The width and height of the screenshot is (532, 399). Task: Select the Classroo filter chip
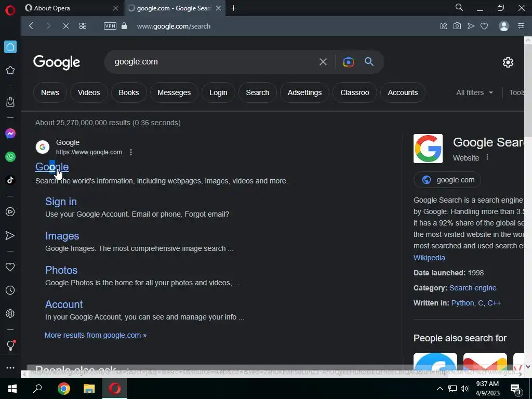tap(355, 92)
